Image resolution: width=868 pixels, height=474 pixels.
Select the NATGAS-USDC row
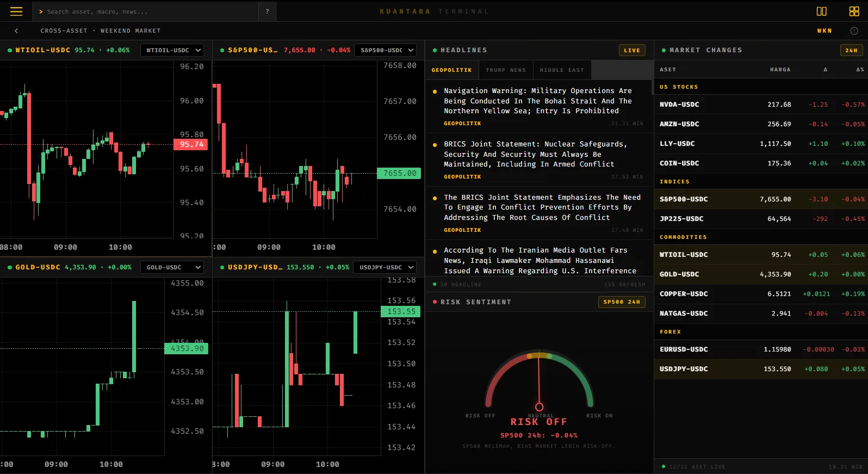(x=761, y=313)
